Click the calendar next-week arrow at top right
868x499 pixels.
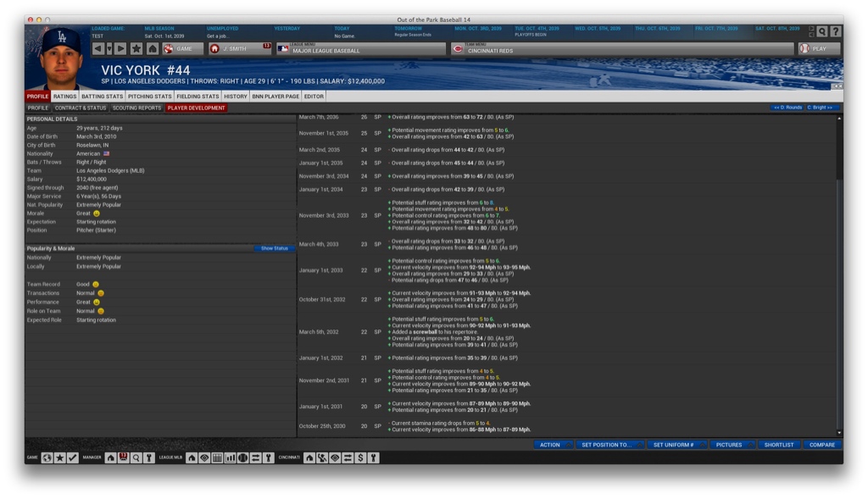(811, 28)
